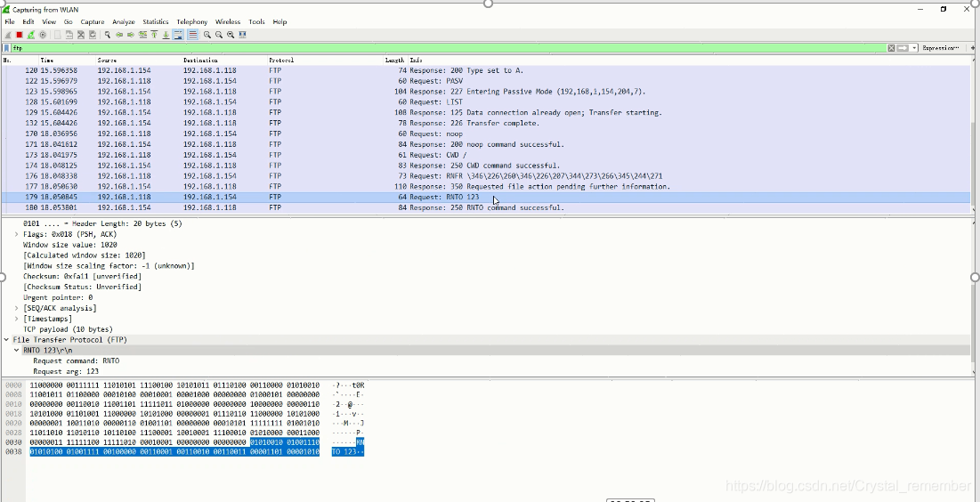
Task: Apply the display filter arrow
Action: [x=903, y=48]
